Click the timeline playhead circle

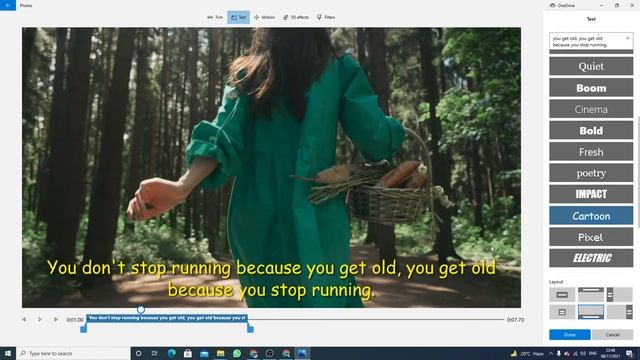point(141,310)
